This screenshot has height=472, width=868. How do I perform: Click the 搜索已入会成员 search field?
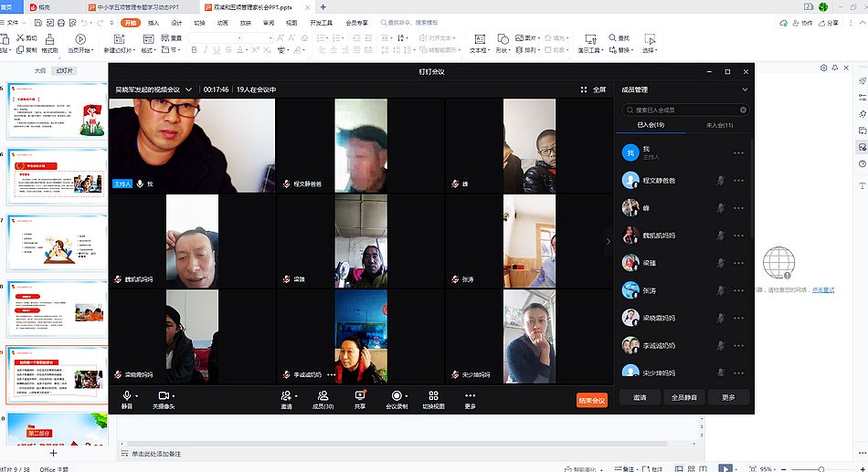[x=683, y=110]
